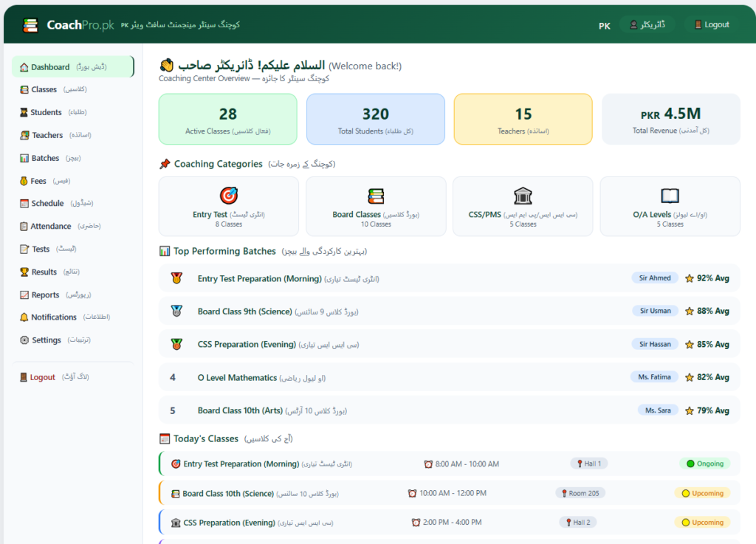756x544 pixels.
Task: Click the calendar icon beside Today's Classes
Action: (x=165, y=439)
